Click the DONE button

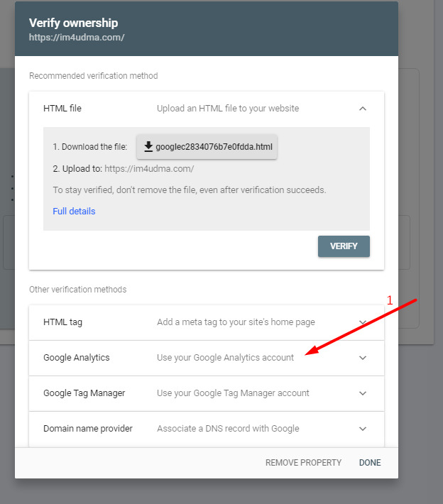click(370, 463)
